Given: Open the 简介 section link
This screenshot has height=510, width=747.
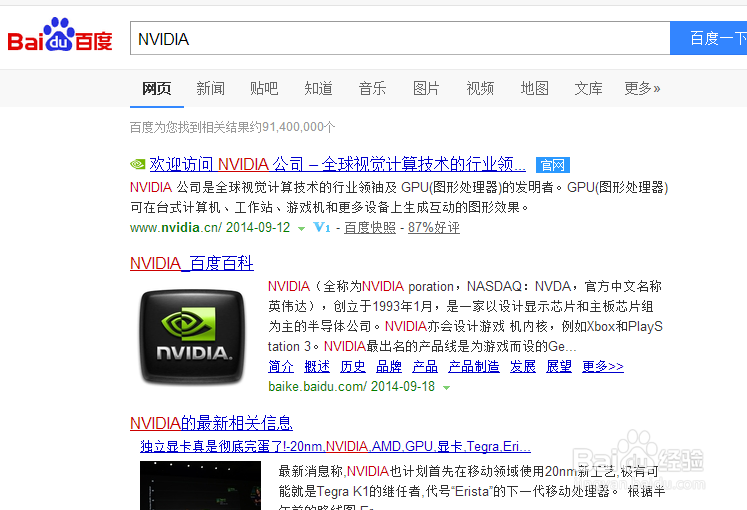Looking at the screenshot, I should click(281, 366).
